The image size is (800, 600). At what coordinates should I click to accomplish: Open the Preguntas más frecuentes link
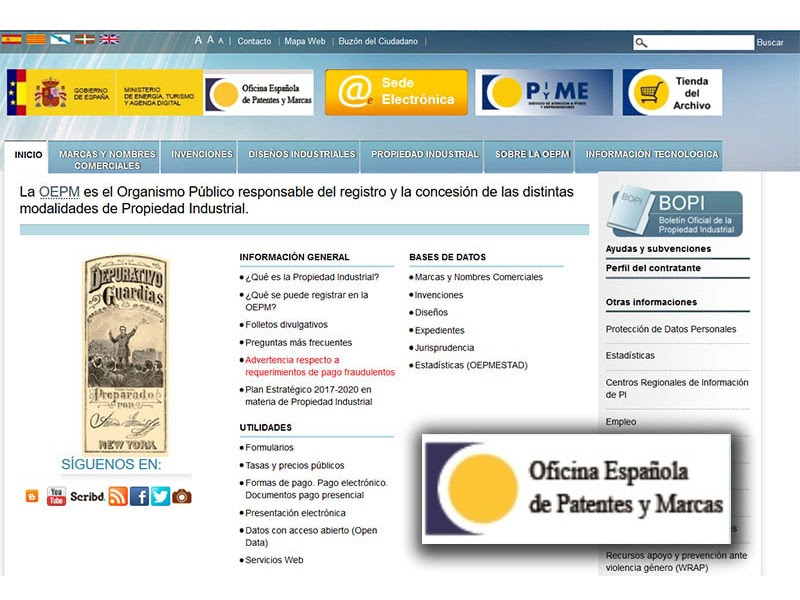coord(298,342)
